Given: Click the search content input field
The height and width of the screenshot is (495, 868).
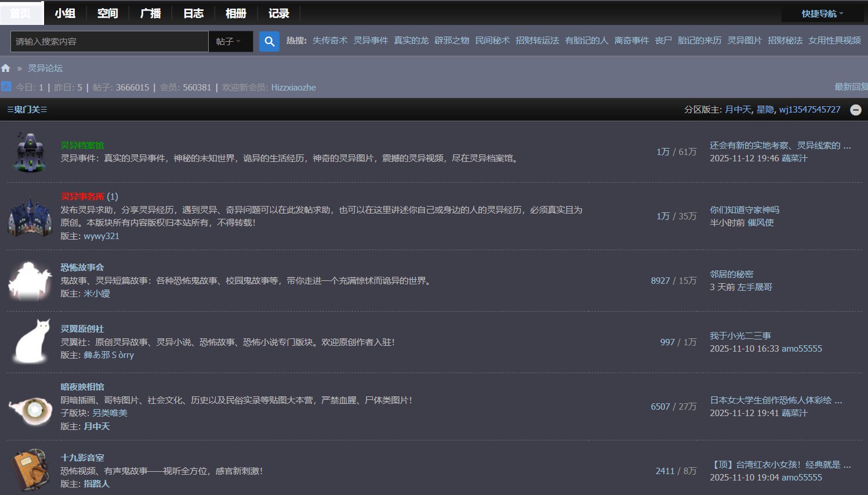Looking at the screenshot, I should click(x=109, y=41).
